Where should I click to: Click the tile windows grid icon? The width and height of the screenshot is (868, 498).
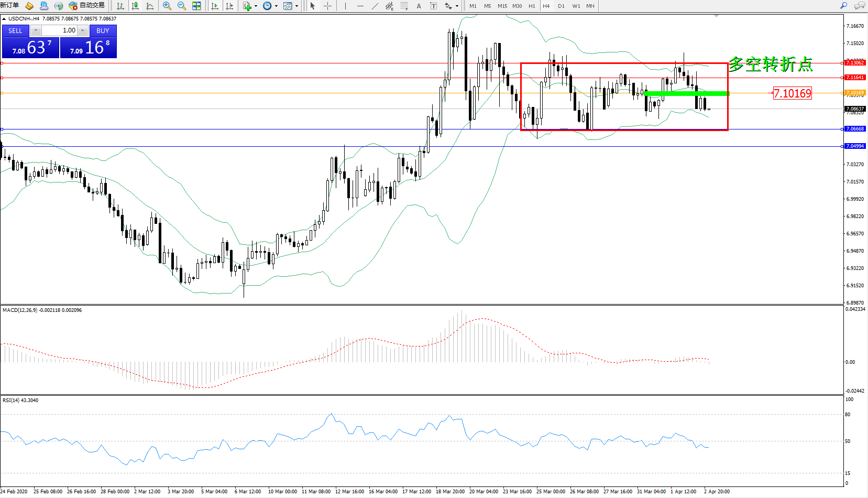196,6
